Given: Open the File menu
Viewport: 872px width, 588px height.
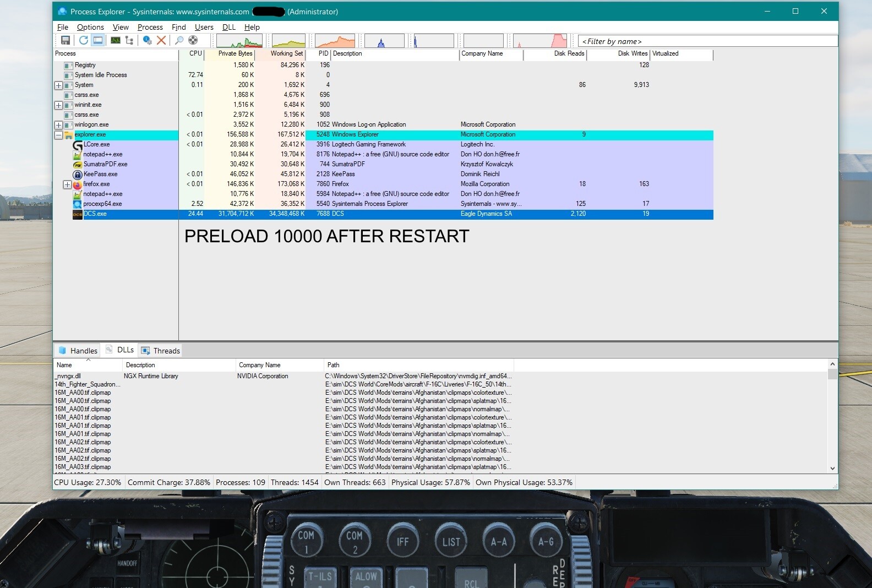Looking at the screenshot, I should click(x=63, y=27).
